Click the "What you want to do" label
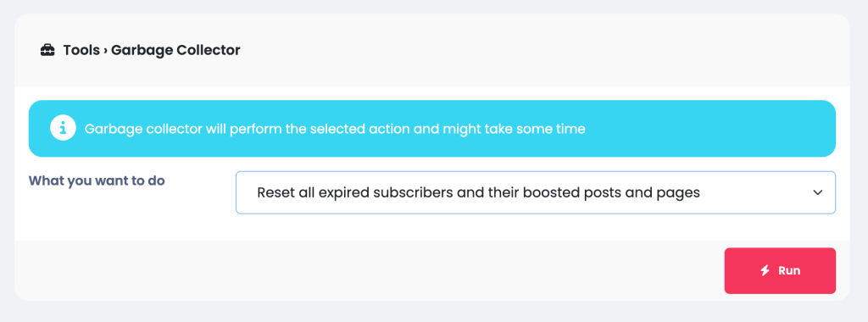This screenshot has height=322, width=868. point(97,181)
